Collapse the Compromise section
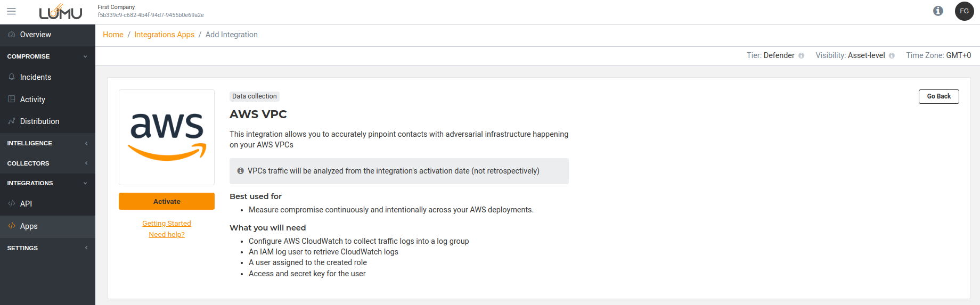This screenshot has width=980, height=305. (85, 56)
